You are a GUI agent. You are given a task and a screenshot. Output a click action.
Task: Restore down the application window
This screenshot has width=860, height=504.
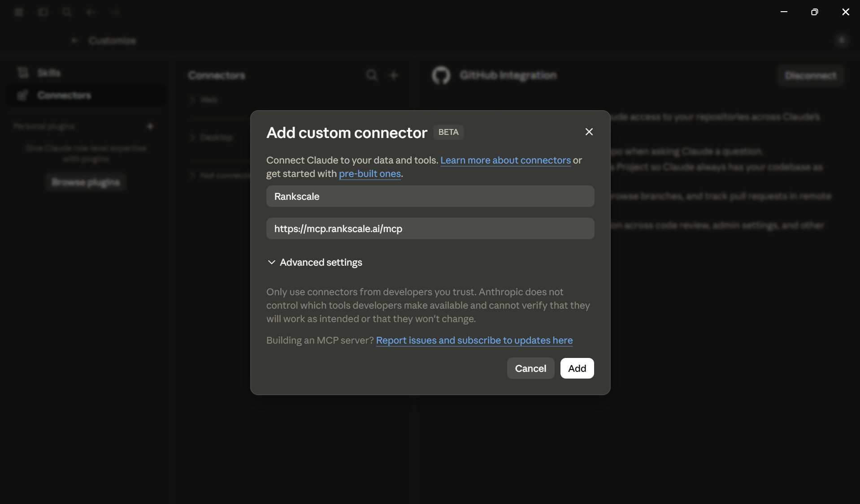pos(815,12)
